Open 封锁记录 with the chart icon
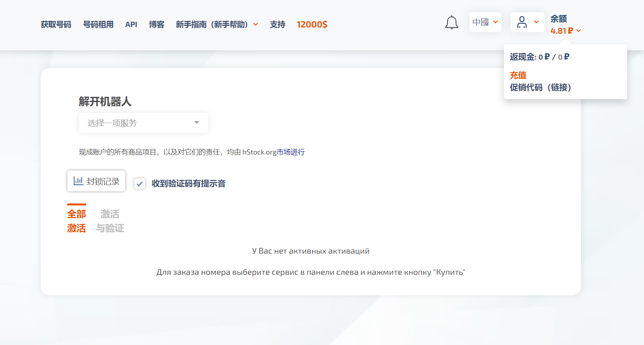This screenshot has height=345, width=644. tap(96, 181)
